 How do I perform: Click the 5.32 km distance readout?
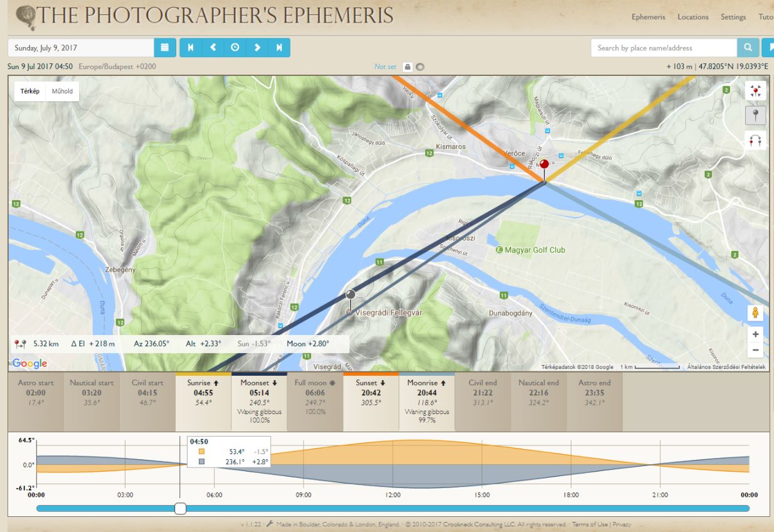pyautogui.click(x=46, y=344)
